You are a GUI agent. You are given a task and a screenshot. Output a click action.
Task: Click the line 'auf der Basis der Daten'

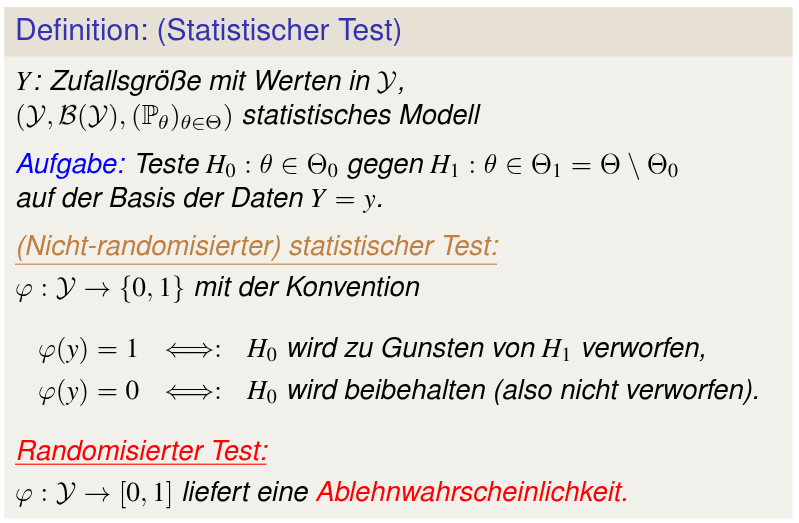(x=161, y=198)
